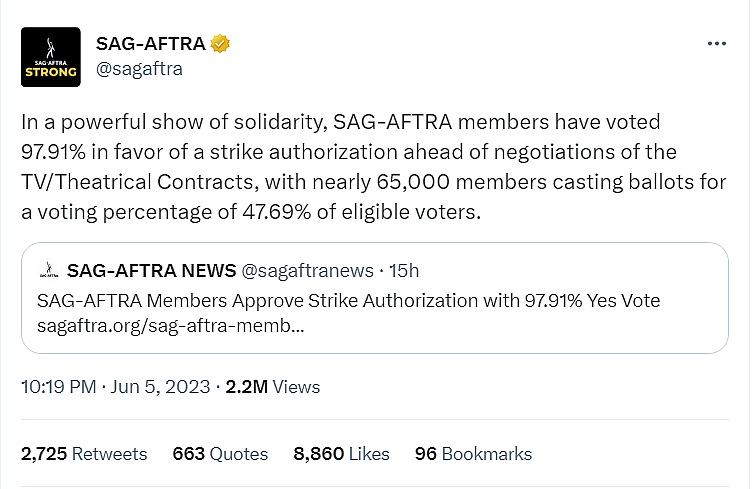752x489 pixels.
Task: Open the @sagaftranews handle
Action: click(x=307, y=271)
